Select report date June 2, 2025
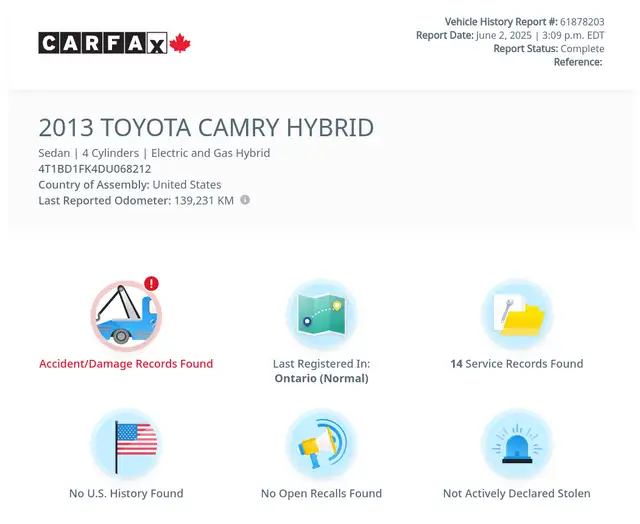This screenshot has width=640, height=524. (504, 35)
